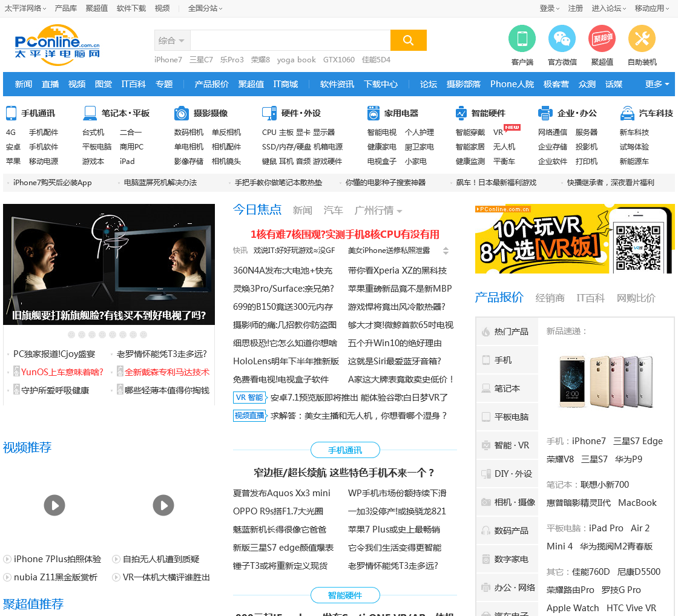
Task: Open the 新品速递 phones product image
Action: click(605, 382)
